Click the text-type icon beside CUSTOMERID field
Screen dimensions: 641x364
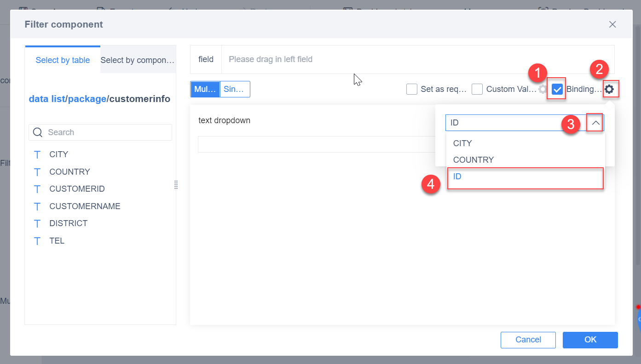coord(38,189)
